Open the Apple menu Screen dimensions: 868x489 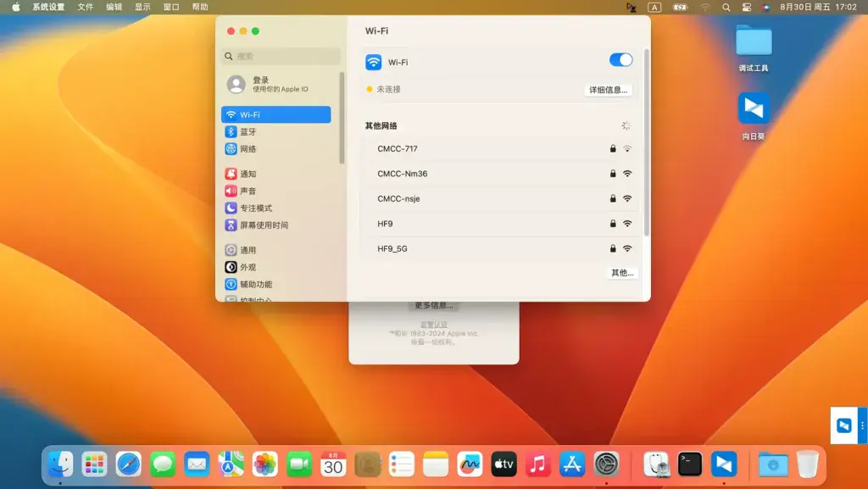16,7
